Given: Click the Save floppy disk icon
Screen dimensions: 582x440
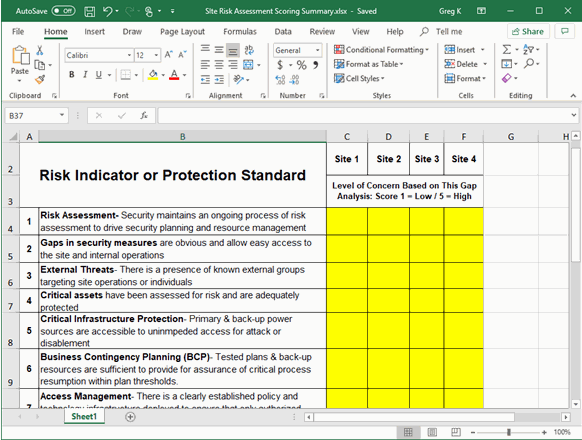Looking at the screenshot, I should pos(89,12).
